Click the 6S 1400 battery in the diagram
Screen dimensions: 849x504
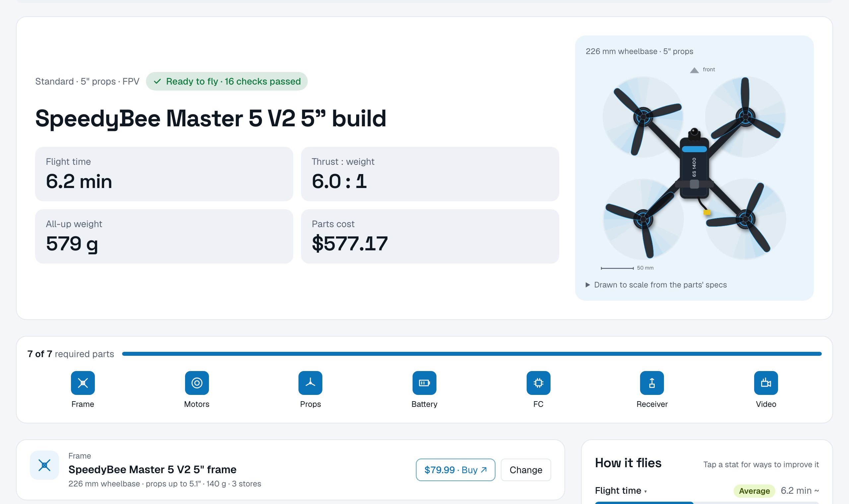pyautogui.click(x=694, y=167)
